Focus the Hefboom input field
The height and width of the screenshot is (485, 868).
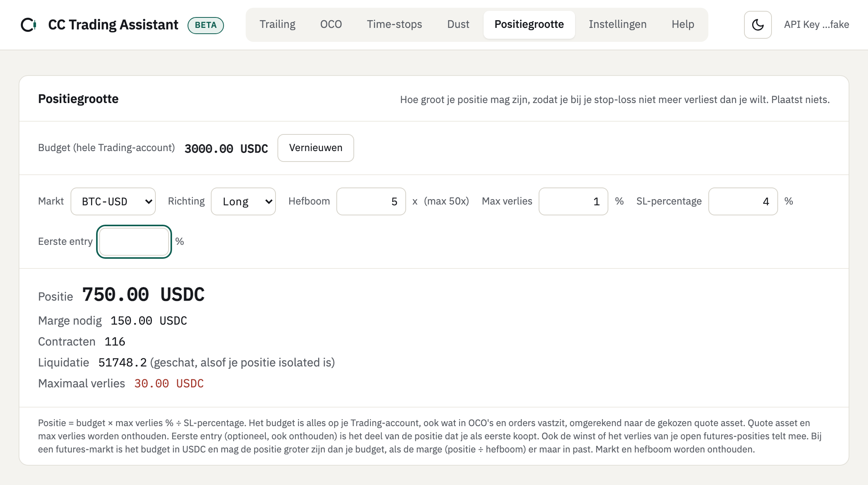click(371, 201)
